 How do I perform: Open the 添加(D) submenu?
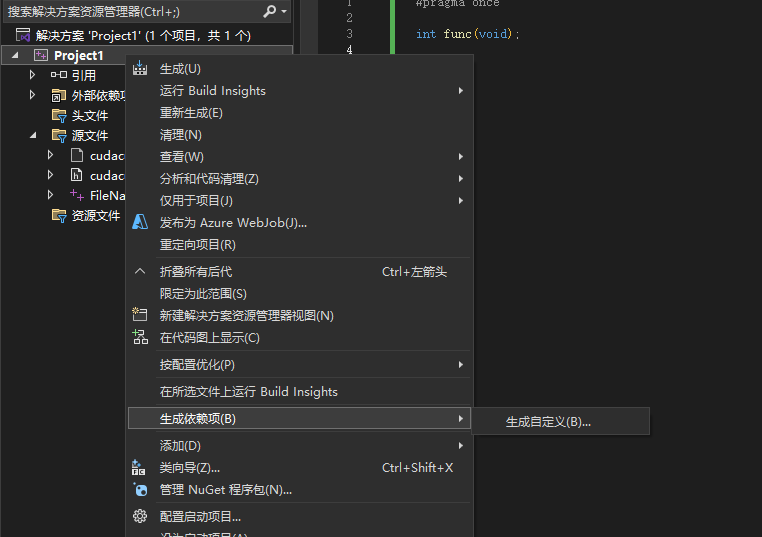[299, 445]
